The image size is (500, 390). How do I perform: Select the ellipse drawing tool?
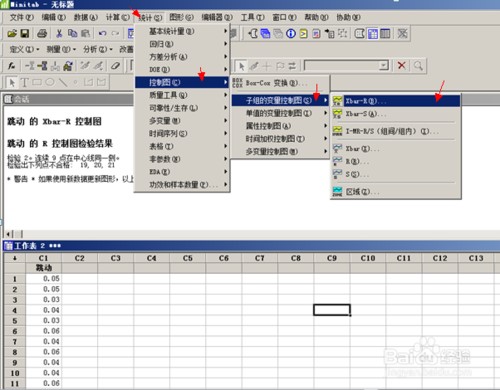coord(50,82)
